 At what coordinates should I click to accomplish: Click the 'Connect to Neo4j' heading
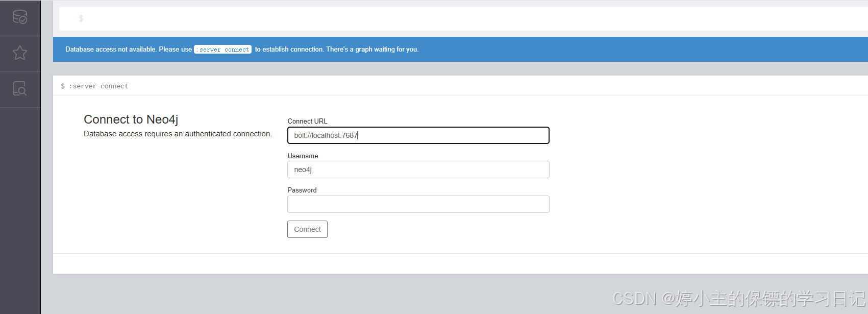click(x=131, y=119)
